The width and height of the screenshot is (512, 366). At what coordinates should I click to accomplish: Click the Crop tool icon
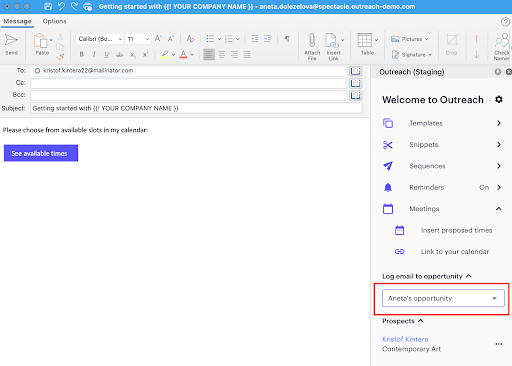click(452, 40)
